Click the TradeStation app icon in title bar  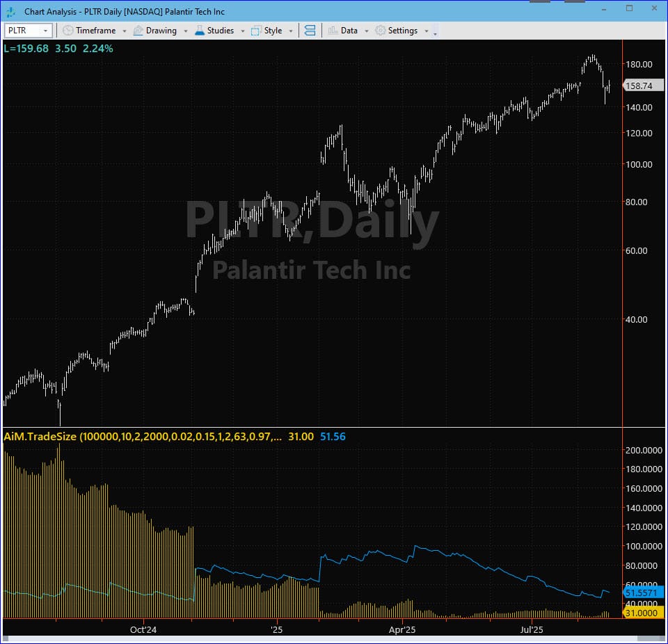tap(10, 12)
